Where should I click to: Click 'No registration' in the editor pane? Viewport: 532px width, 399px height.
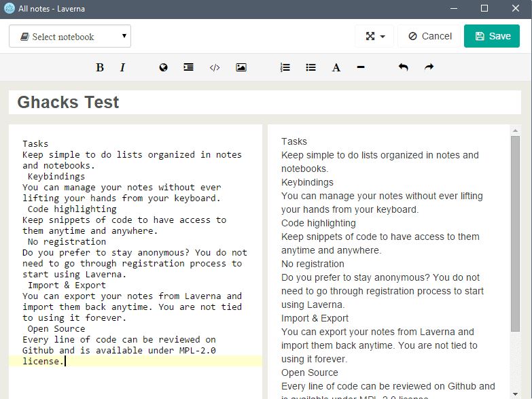[67, 241]
